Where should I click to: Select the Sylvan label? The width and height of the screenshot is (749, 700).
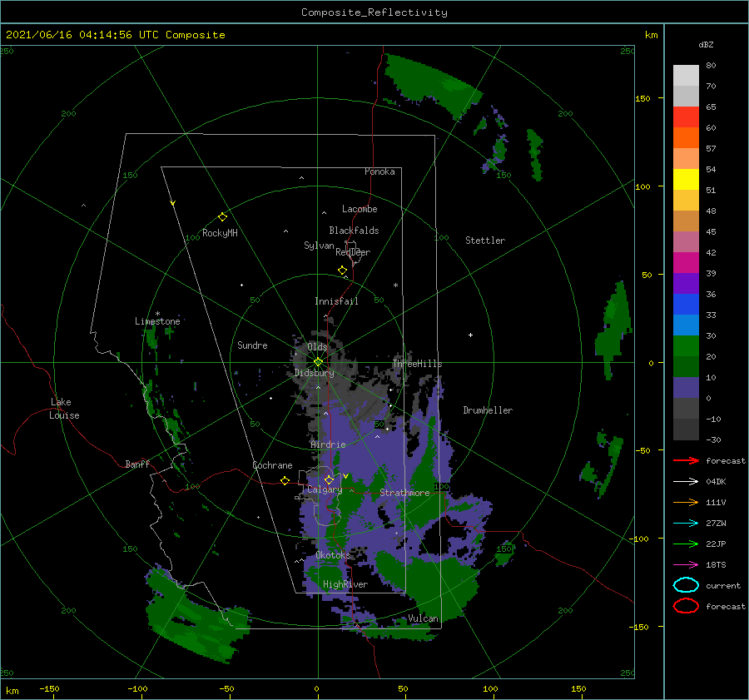pos(319,246)
